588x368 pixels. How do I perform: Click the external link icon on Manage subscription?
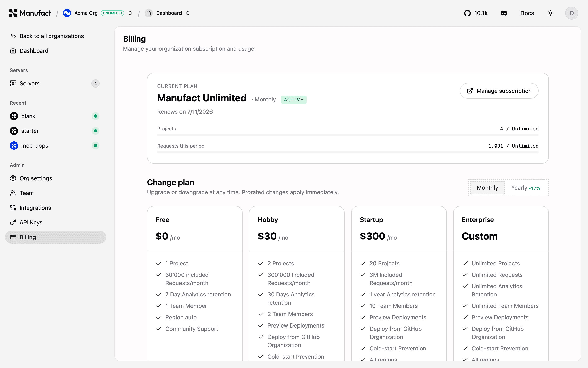click(470, 91)
